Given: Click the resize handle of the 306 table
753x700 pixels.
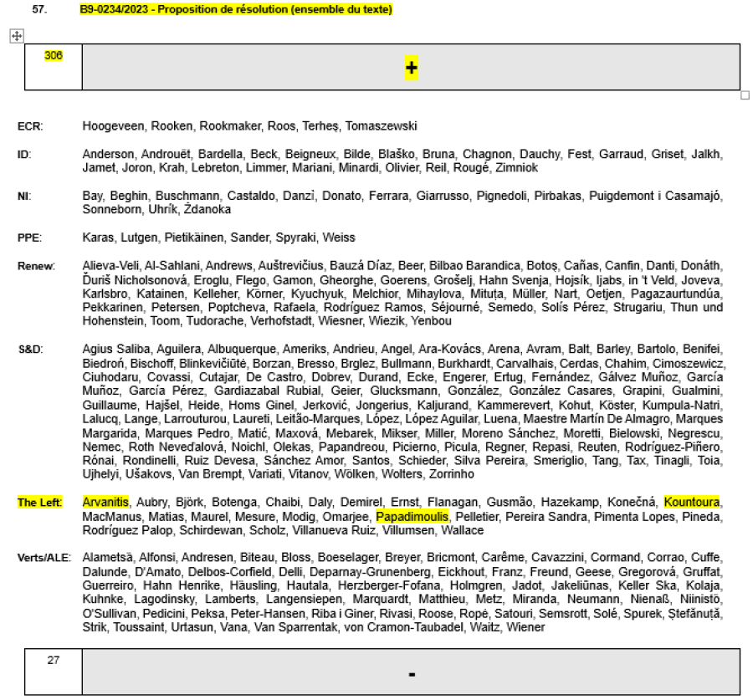Looking at the screenshot, I should pos(745,95).
